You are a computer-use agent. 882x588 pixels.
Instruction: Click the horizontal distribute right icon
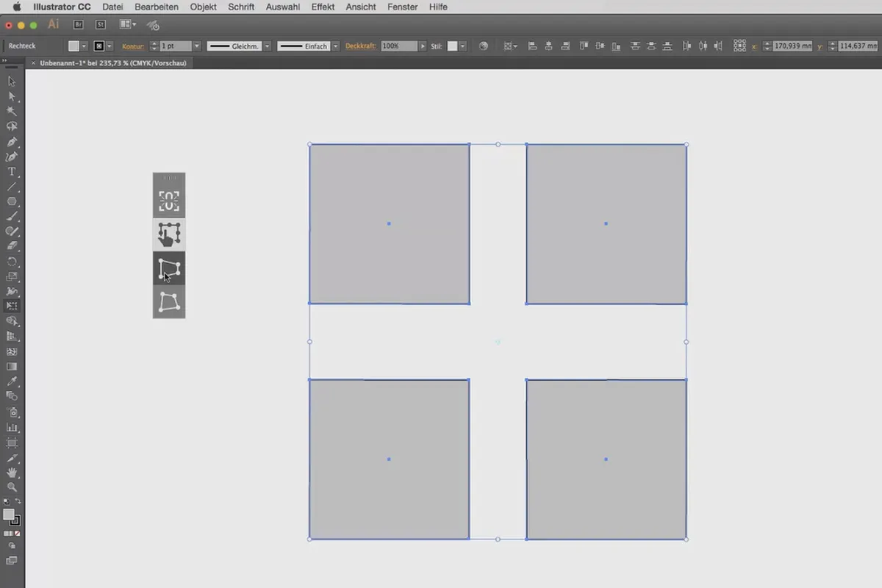720,46
